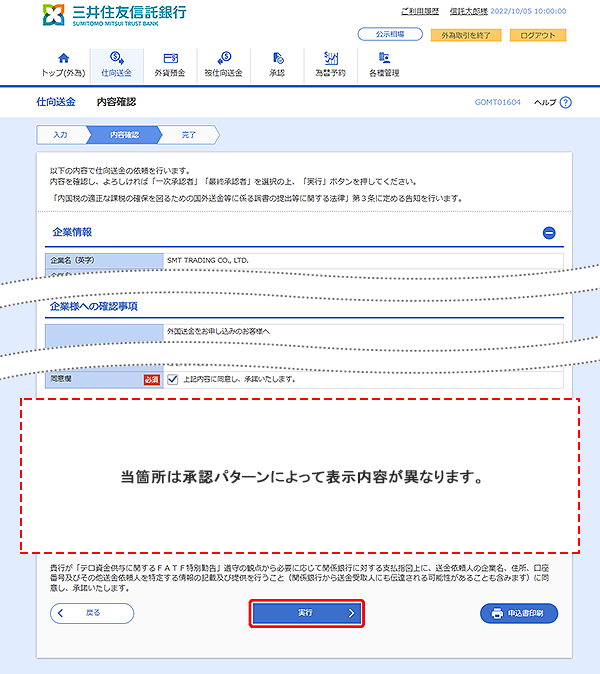Toggle the 上記内容に同意し checkbox
The width and height of the screenshot is (600, 674).
coord(173,379)
